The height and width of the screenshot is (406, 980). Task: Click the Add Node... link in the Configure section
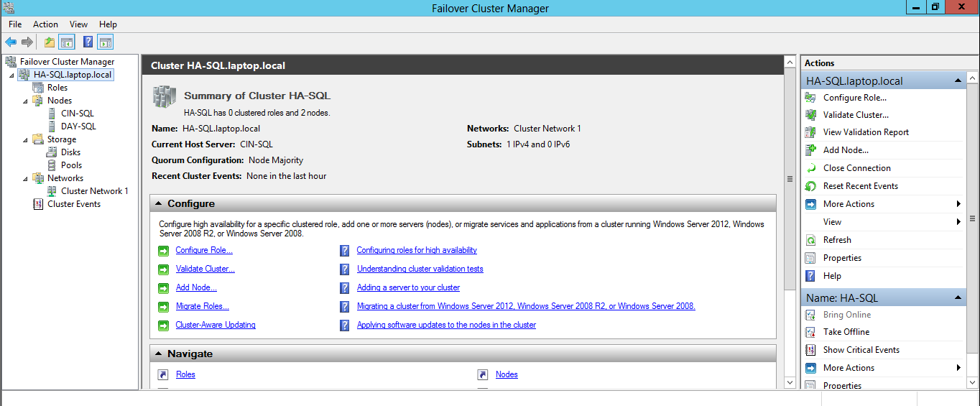[196, 287]
